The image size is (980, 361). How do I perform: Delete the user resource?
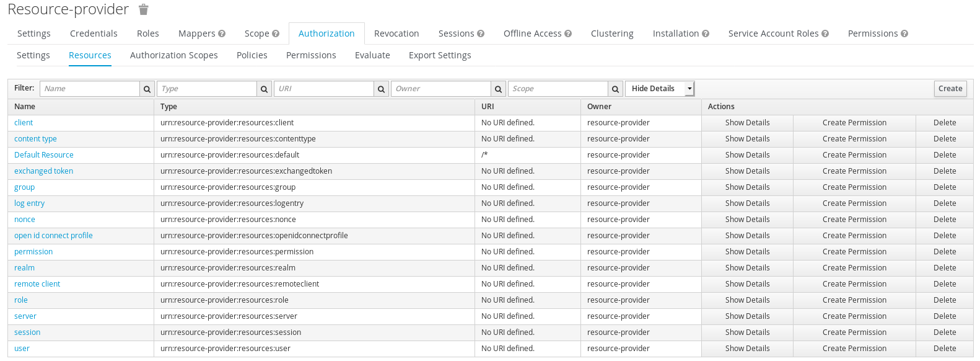pos(945,349)
